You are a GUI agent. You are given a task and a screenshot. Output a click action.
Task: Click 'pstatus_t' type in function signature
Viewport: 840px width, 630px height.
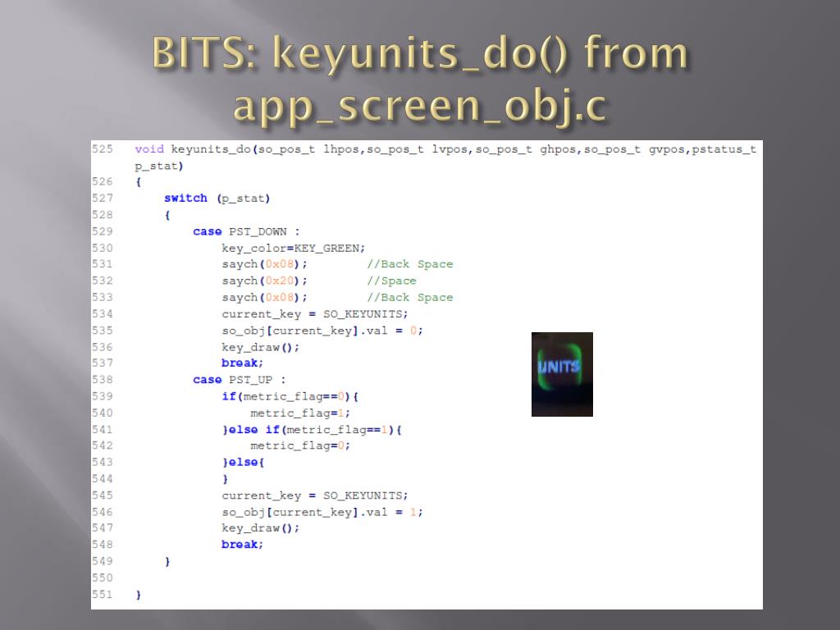[724, 149]
